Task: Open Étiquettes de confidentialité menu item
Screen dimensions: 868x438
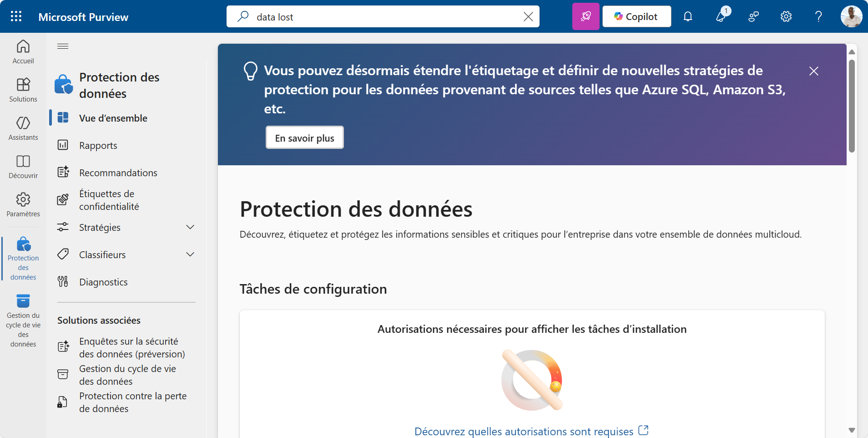Action: [109, 200]
